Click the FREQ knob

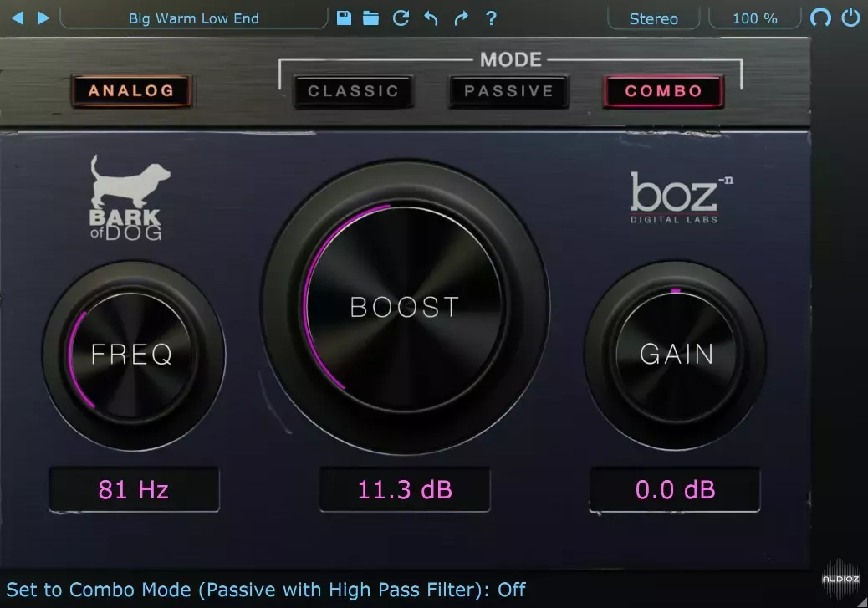134,355
